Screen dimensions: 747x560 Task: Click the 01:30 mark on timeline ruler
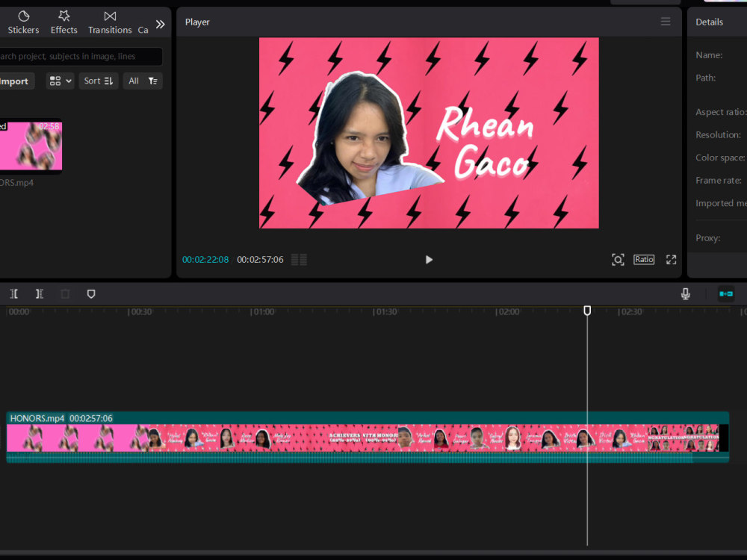[x=385, y=312]
